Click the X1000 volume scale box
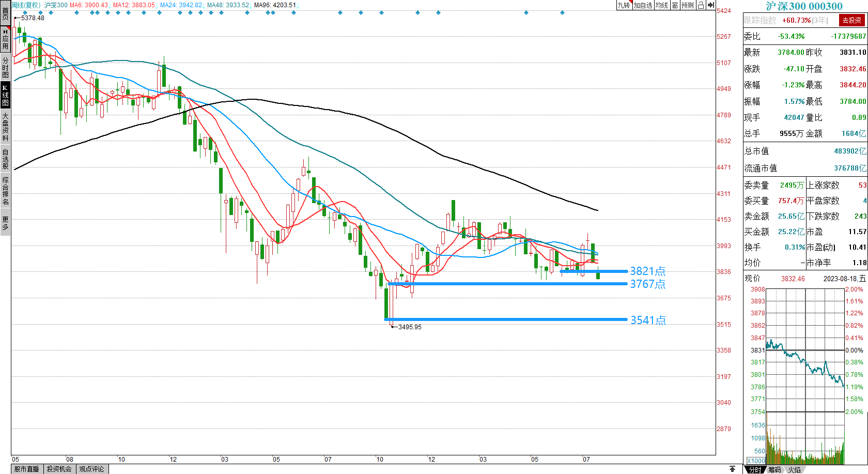The height and width of the screenshot is (474, 868). 756,461
